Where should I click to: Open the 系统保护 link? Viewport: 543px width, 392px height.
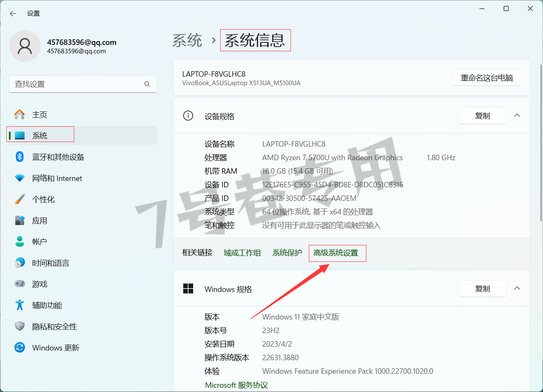click(x=287, y=253)
